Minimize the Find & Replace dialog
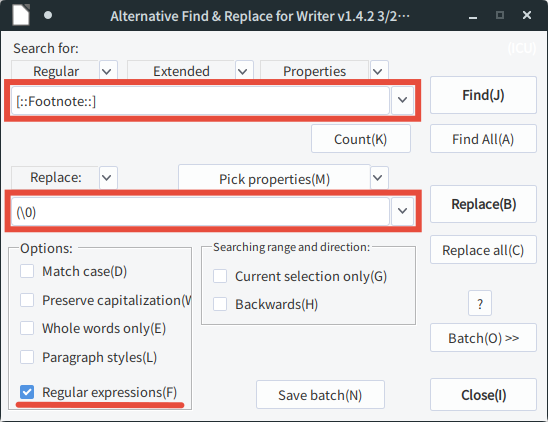 pyautogui.click(x=473, y=16)
